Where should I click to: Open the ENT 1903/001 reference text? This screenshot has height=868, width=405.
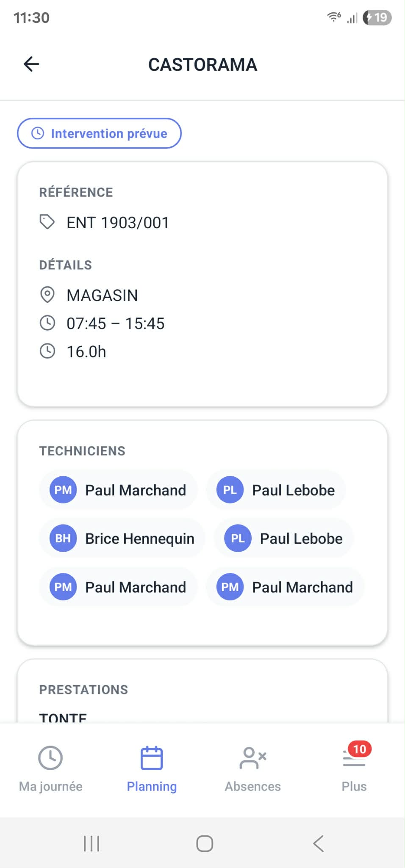[x=118, y=223]
